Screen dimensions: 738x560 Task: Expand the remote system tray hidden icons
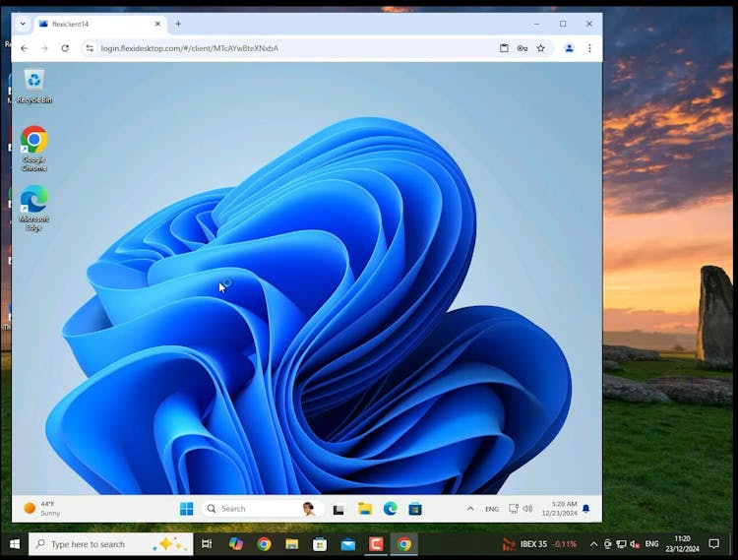(x=469, y=509)
